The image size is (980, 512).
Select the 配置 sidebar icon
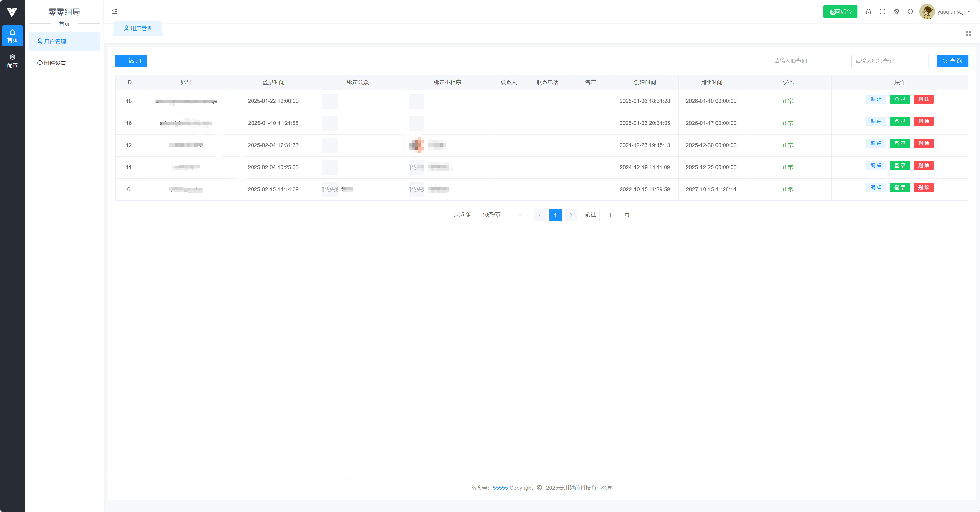[x=12, y=61]
